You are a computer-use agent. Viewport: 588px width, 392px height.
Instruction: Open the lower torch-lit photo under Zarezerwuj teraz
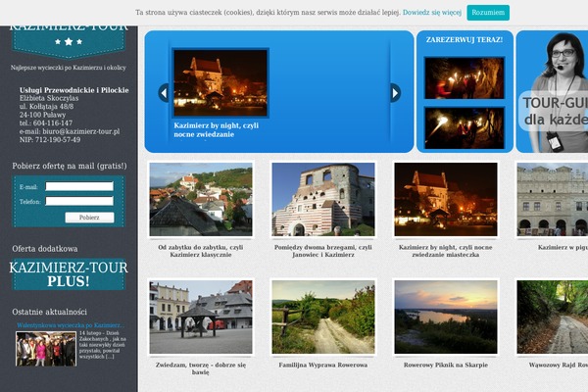(465, 128)
